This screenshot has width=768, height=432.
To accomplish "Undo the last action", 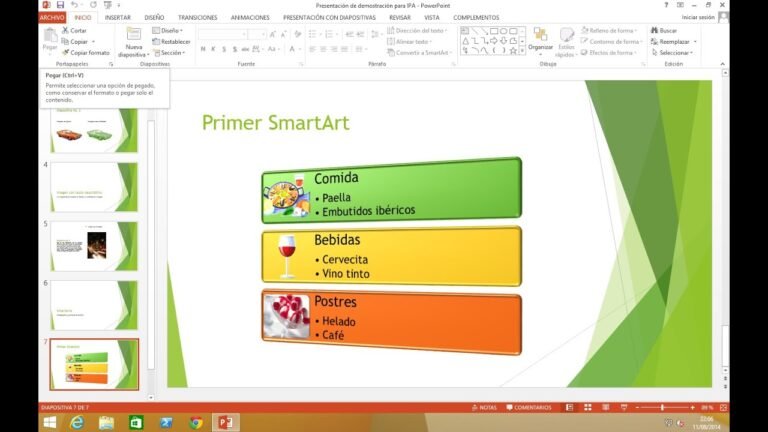I will (x=74, y=5).
